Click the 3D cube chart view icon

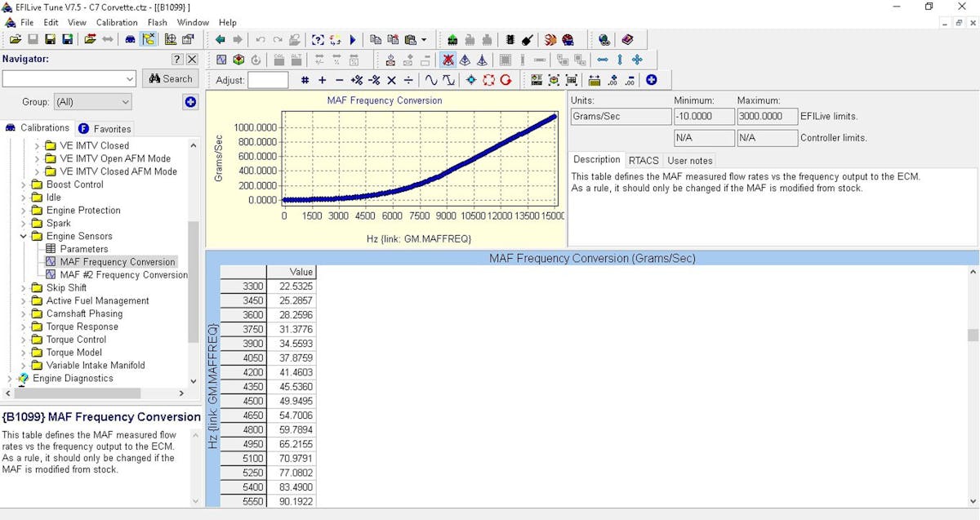pos(238,60)
